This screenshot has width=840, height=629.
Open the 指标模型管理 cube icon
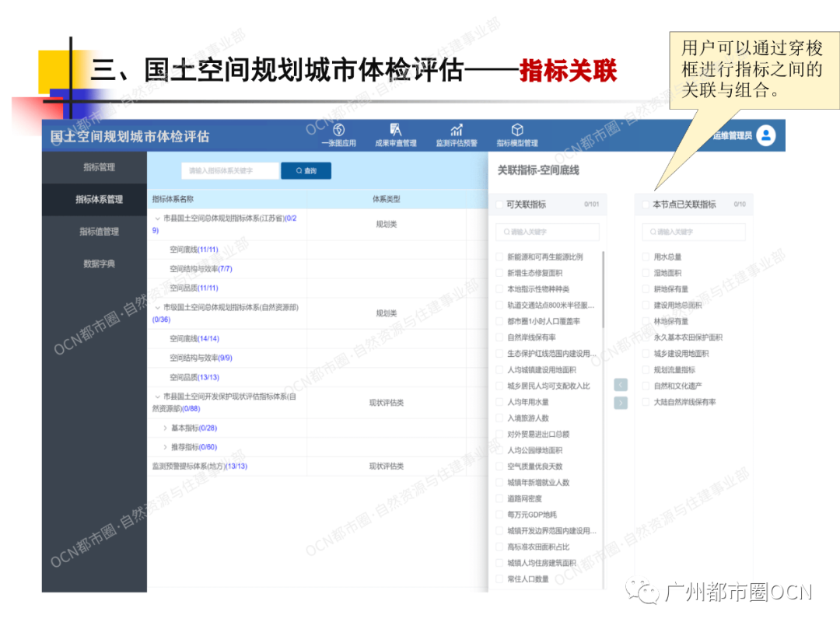[517, 130]
